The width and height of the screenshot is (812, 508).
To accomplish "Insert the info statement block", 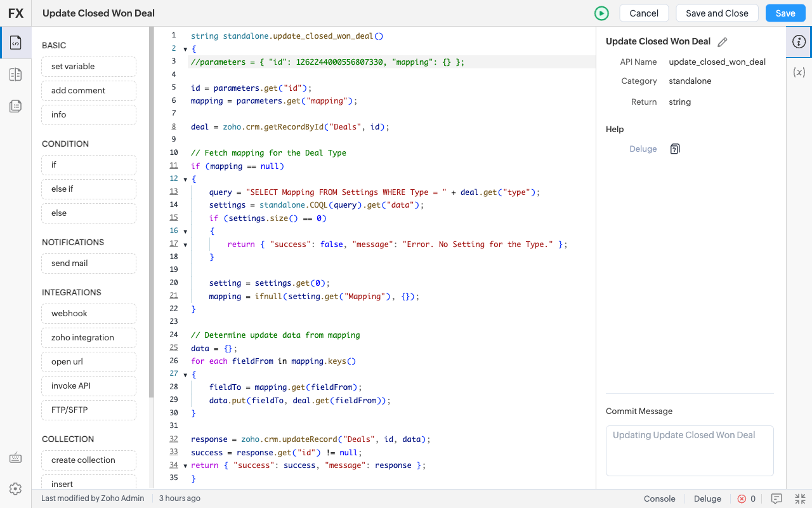I will click(x=89, y=115).
